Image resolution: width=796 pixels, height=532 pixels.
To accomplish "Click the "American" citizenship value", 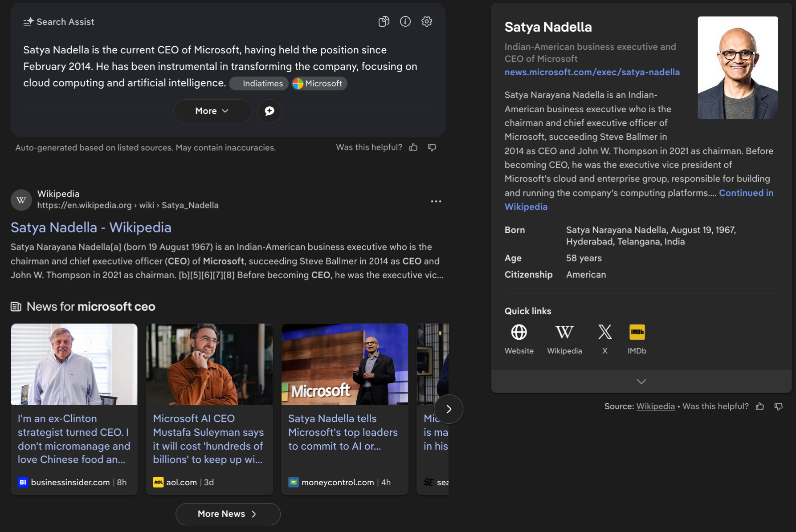I will (586, 275).
